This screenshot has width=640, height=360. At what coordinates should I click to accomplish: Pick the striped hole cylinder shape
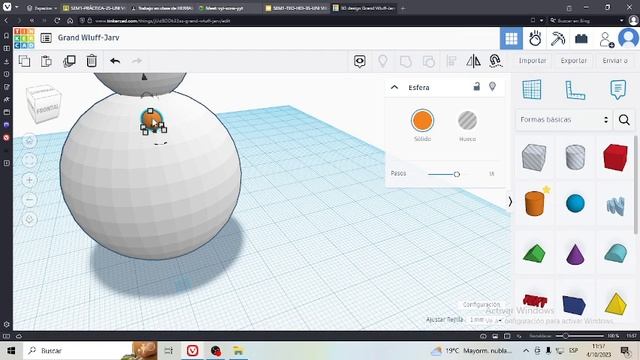coord(575,157)
